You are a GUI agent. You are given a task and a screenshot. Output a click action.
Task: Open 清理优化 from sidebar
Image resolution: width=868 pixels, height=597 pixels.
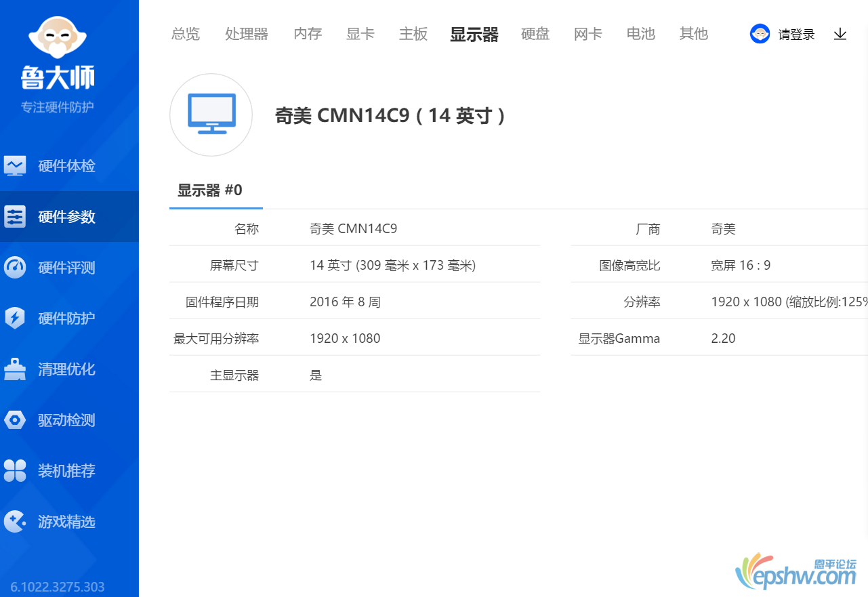(69, 369)
